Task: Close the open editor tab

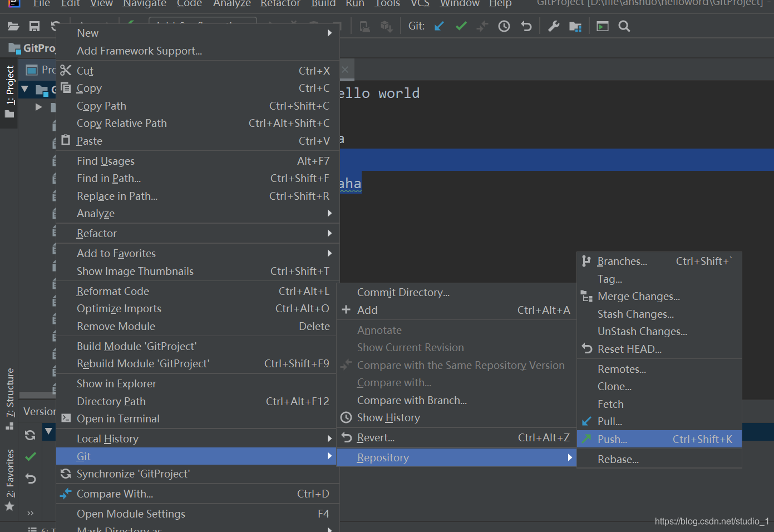Action: point(345,70)
